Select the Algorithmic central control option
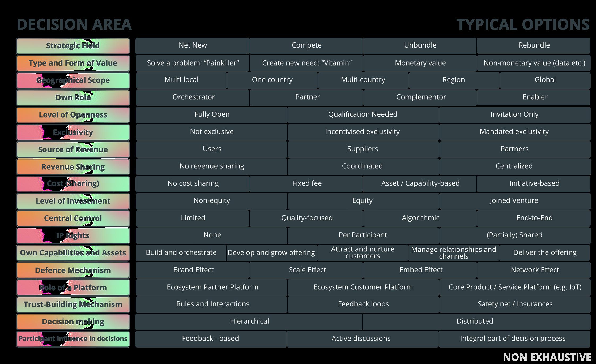 tap(420, 218)
